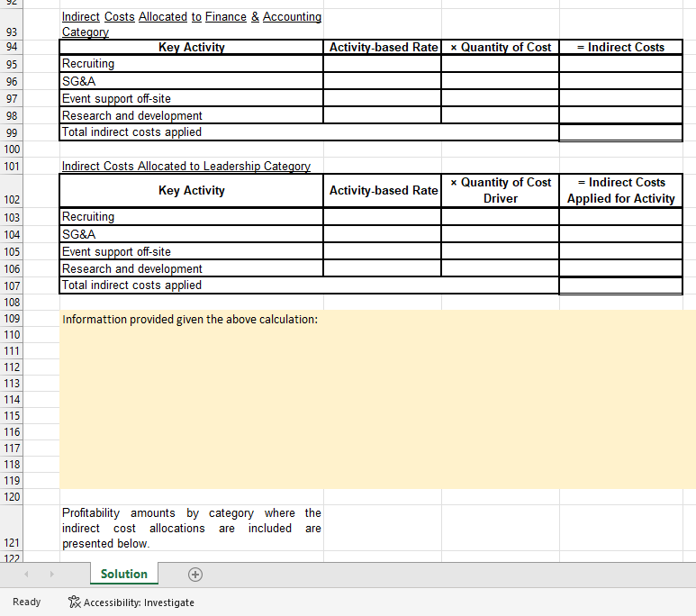Click Indirect Costs Applied cell in row 106
The image size is (696, 616).
click(x=620, y=268)
